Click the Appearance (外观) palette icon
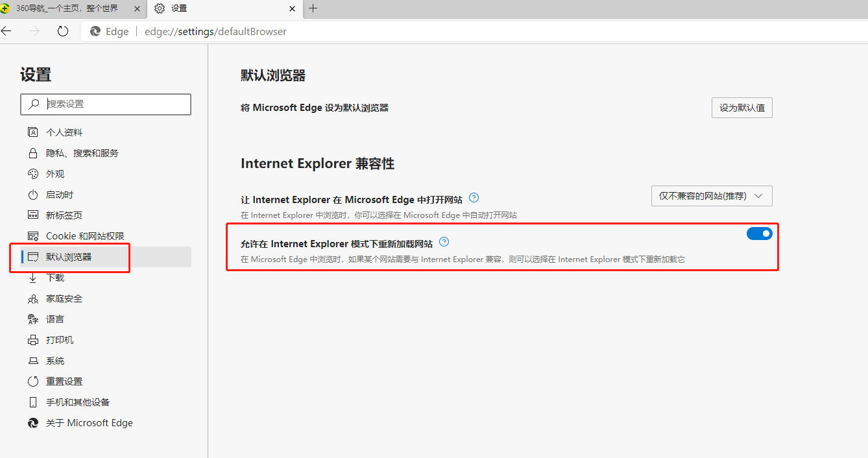Viewport: 868px width, 458px height. (33, 174)
